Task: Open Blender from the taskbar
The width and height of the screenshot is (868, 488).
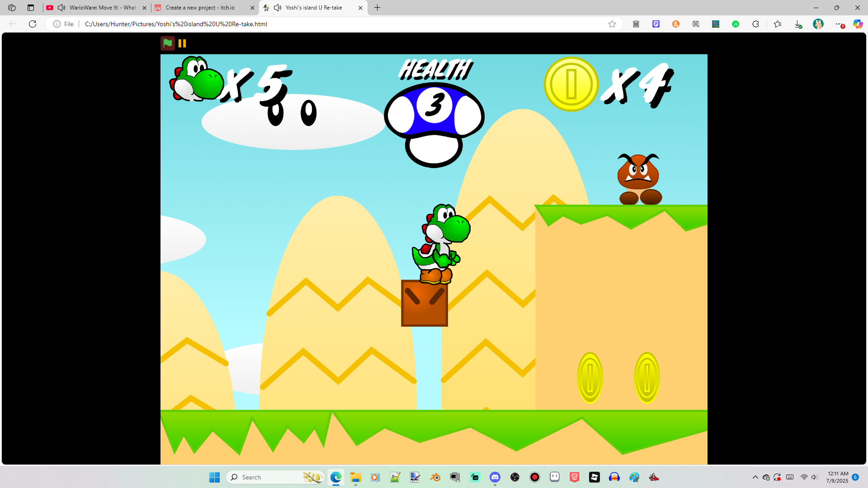Action: (435, 477)
